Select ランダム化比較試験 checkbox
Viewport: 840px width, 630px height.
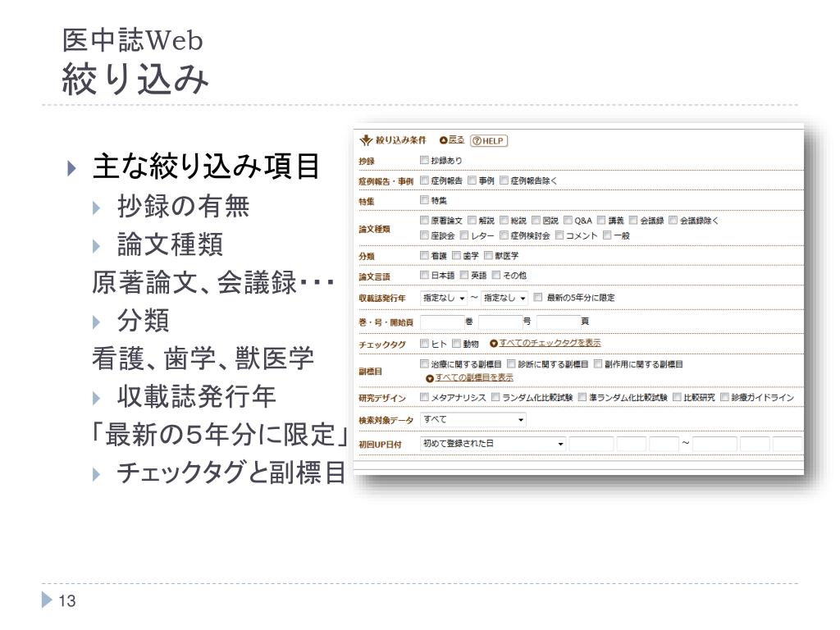click(496, 397)
